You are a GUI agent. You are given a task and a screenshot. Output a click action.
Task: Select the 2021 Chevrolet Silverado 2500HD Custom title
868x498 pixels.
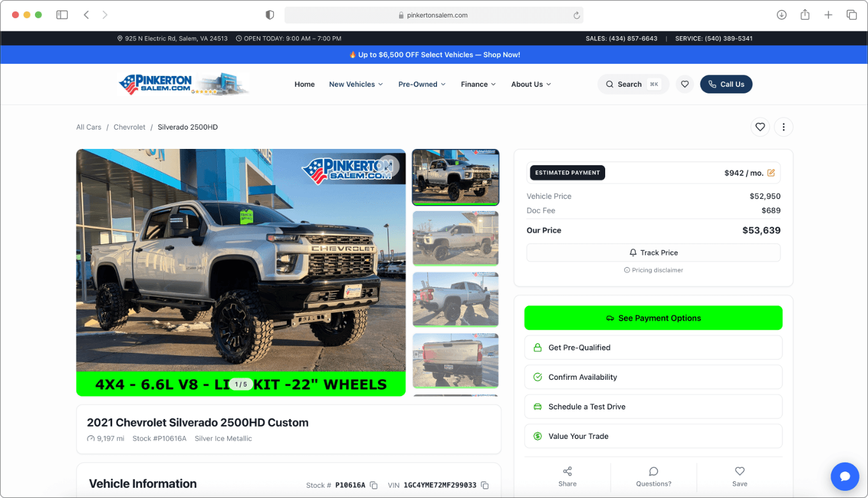[x=198, y=423]
